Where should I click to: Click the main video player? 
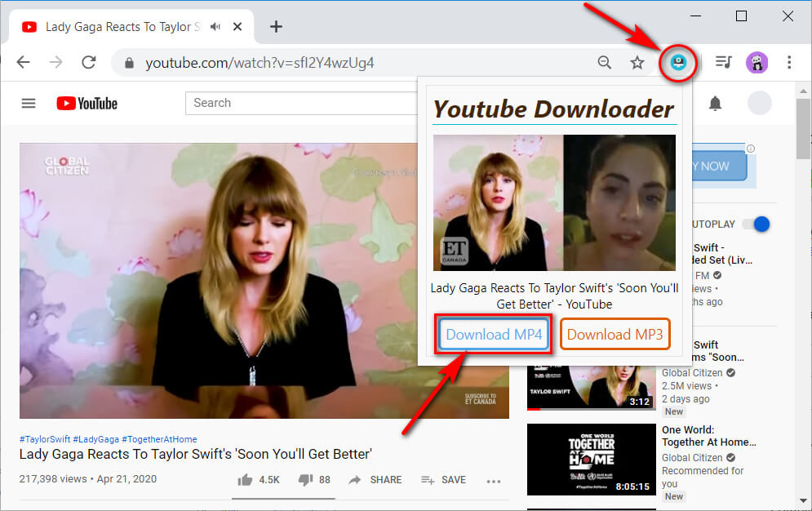click(x=264, y=281)
